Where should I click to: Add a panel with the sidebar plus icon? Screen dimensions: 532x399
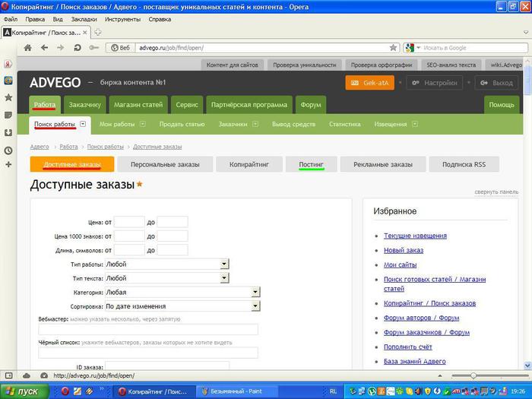point(8,165)
